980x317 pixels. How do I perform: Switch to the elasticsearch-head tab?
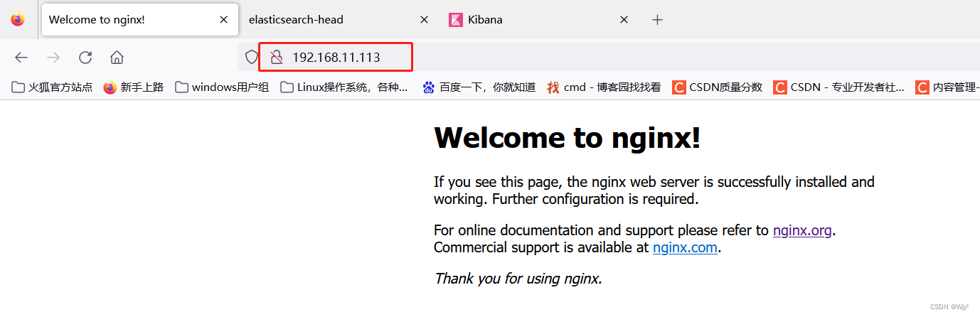339,20
